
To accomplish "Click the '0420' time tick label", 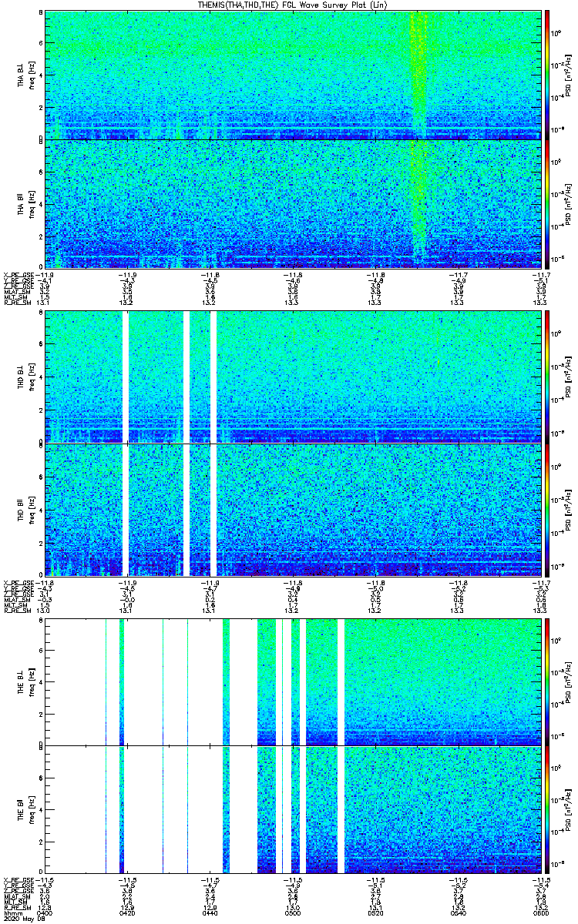I will tap(127, 913).
